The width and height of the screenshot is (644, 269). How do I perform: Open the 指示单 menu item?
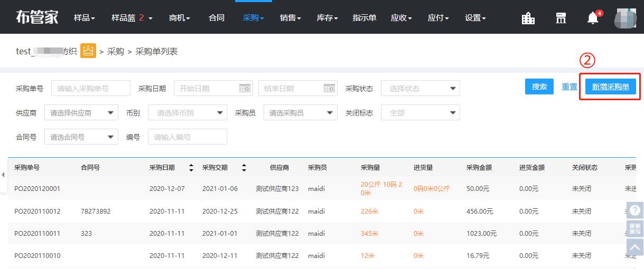[x=364, y=18]
